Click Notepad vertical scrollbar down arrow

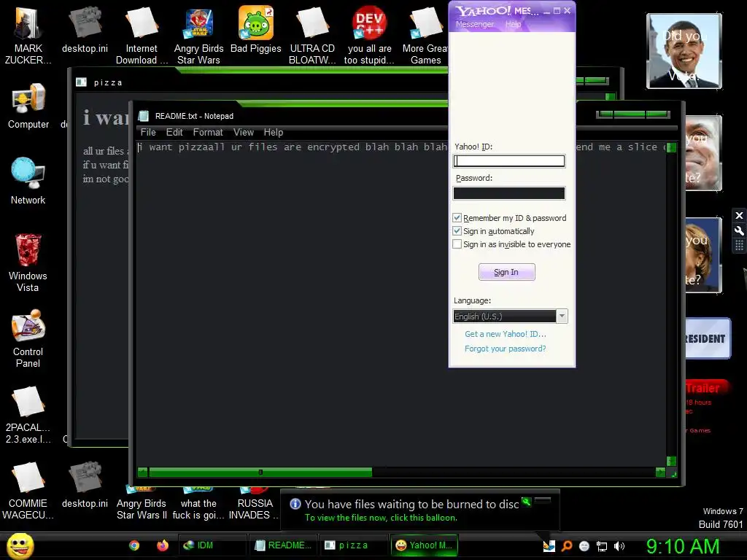(671, 461)
